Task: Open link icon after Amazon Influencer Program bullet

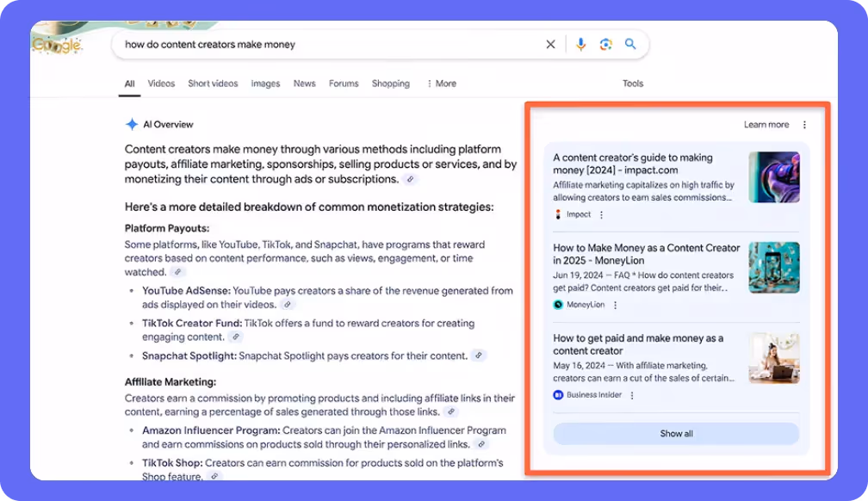Action: point(481,444)
